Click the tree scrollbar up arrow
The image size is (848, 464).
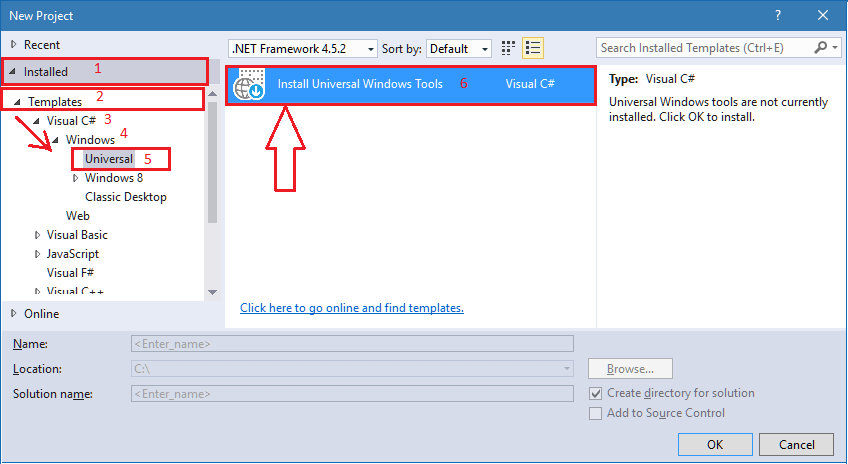213,94
